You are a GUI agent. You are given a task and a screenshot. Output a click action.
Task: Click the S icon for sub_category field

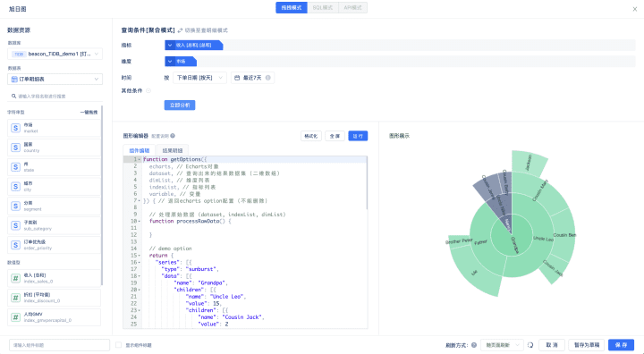click(x=15, y=225)
